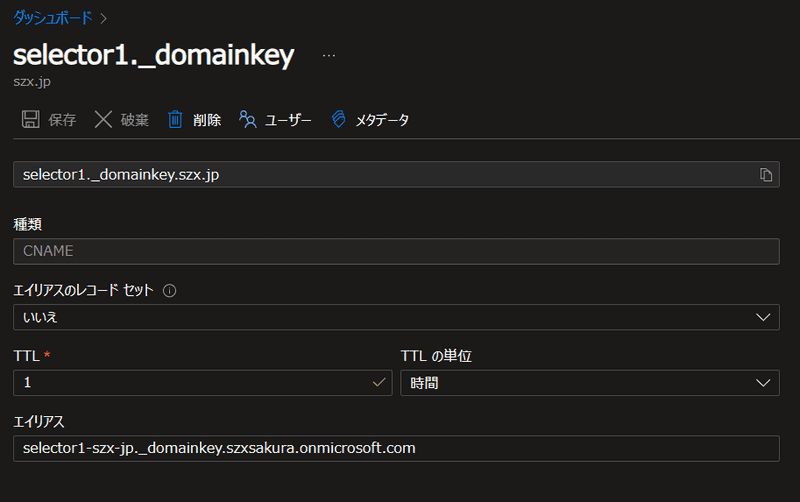
Task: Click the breadcrumb chevron after ダッシュボード
Action: pyautogui.click(x=104, y=17)
